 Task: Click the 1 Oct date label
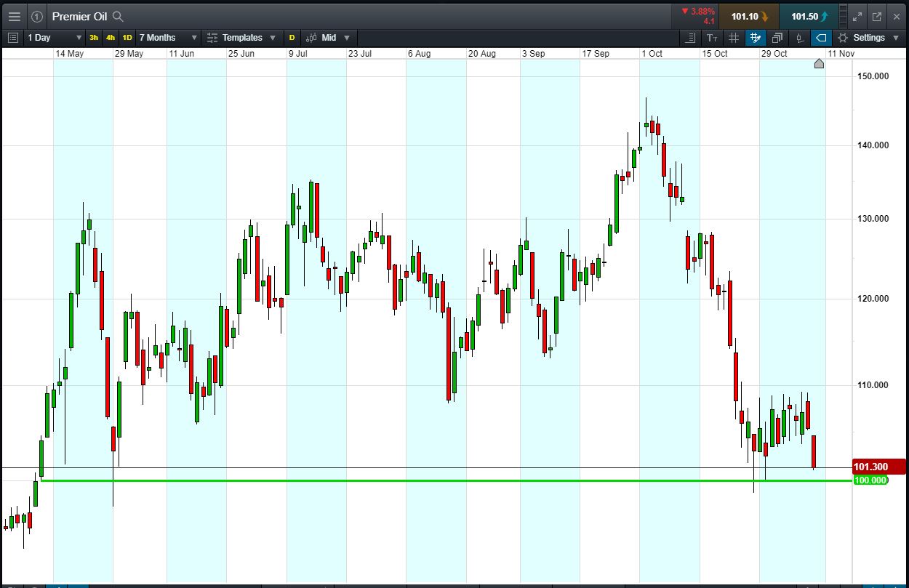click(x=652, y=53)
